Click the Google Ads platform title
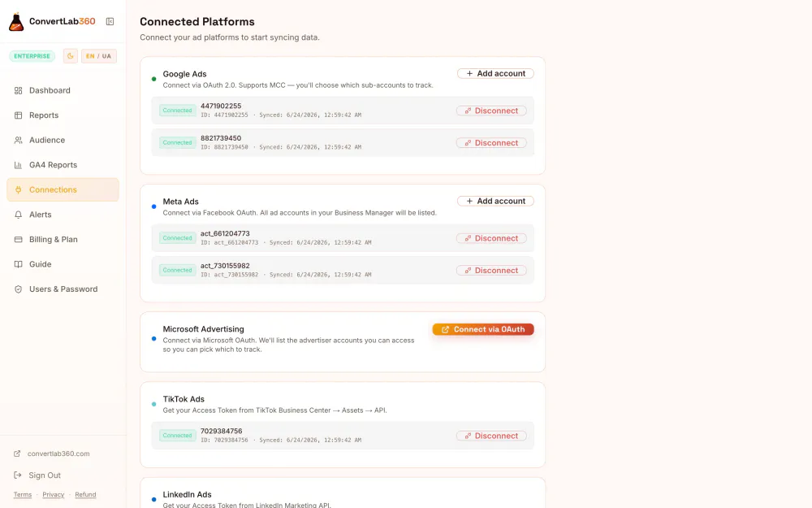Viewport: 812px width, 508px height. coord(184,74)
